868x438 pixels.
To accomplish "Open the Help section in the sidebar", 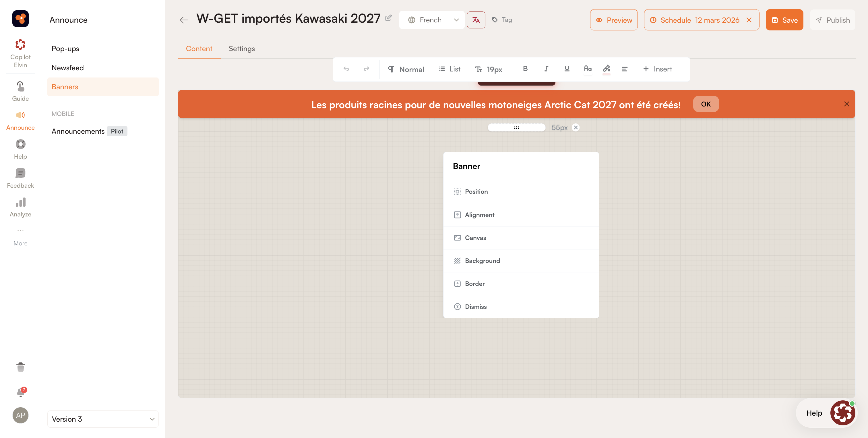I will click(x=20, y=150).
